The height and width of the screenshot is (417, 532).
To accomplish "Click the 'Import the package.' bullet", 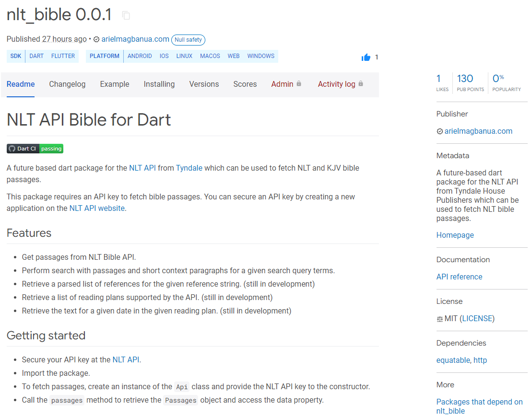I will pos(56,373).
